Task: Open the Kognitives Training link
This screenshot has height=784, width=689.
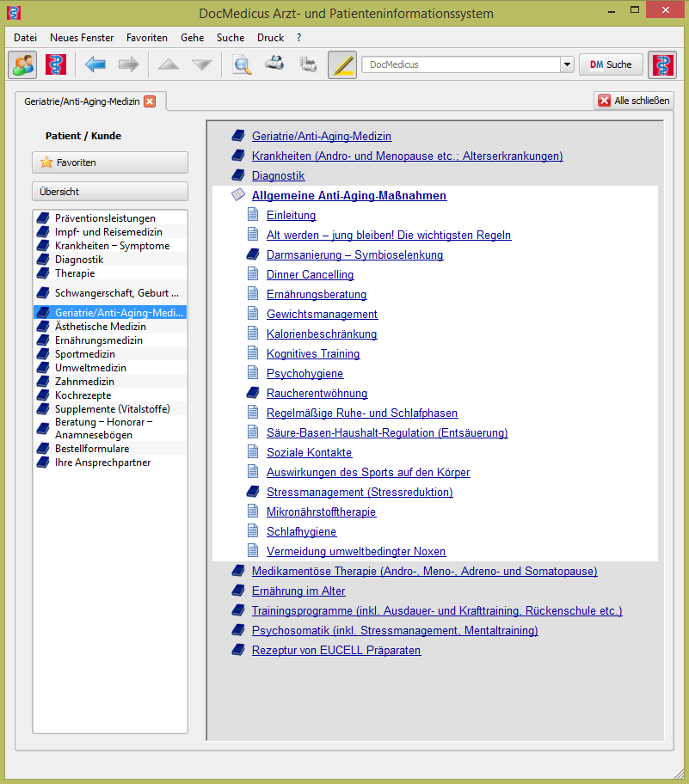Action: point(313,353)
